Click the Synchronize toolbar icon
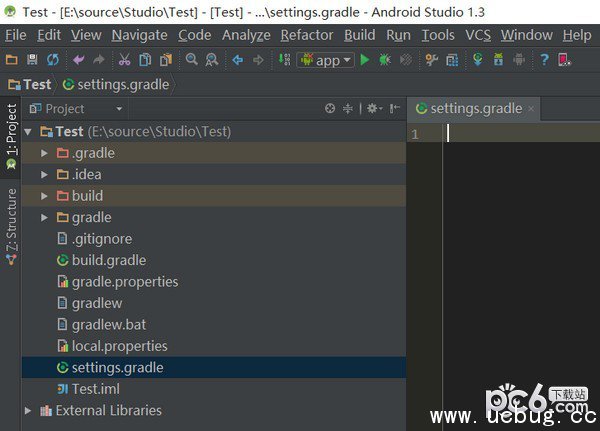 (53, 60)
